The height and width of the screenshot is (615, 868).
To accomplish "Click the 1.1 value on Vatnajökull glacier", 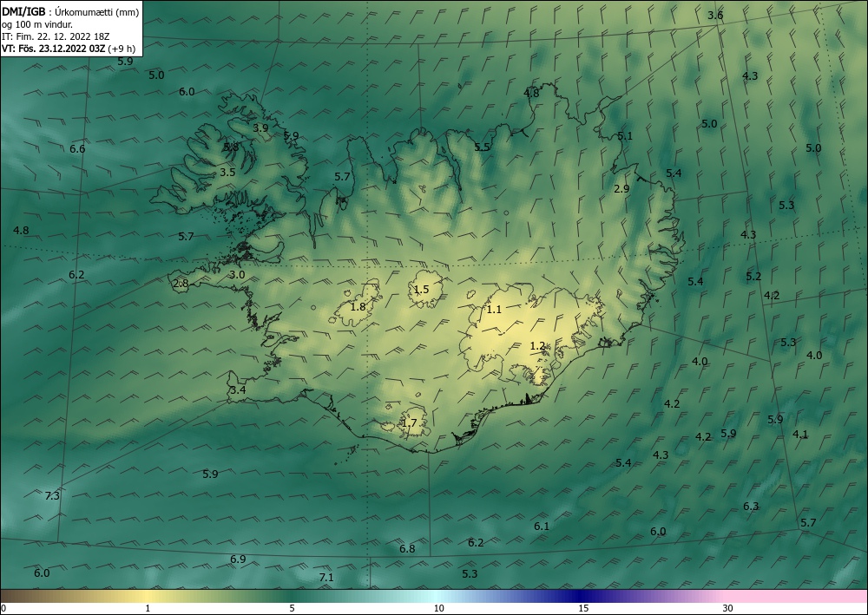I will (494, 309).
